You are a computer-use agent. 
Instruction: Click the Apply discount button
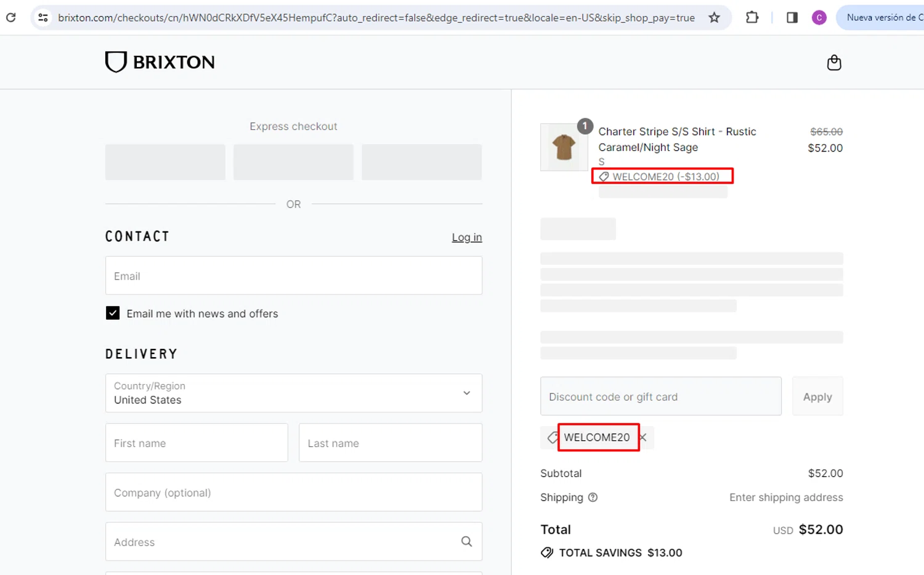817,396
